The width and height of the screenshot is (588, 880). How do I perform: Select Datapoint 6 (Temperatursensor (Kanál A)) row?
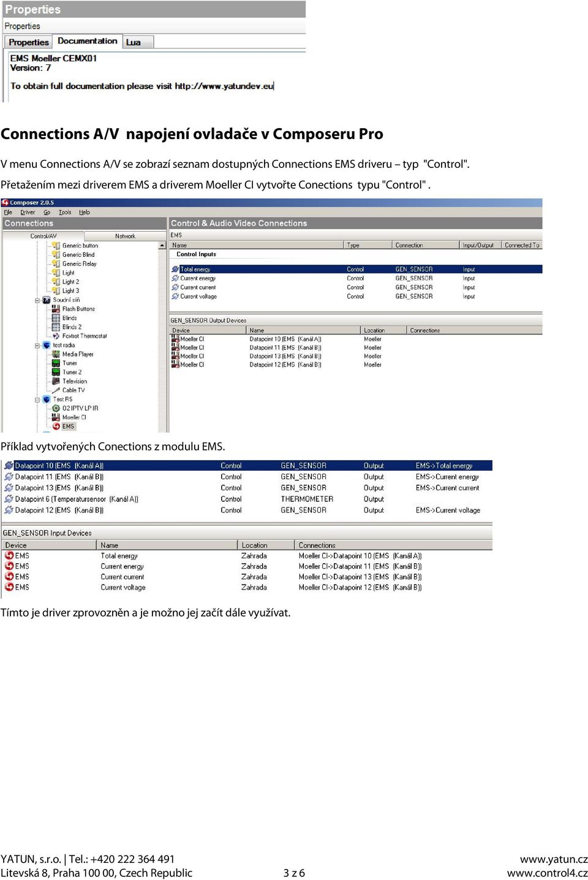[247, 499]
